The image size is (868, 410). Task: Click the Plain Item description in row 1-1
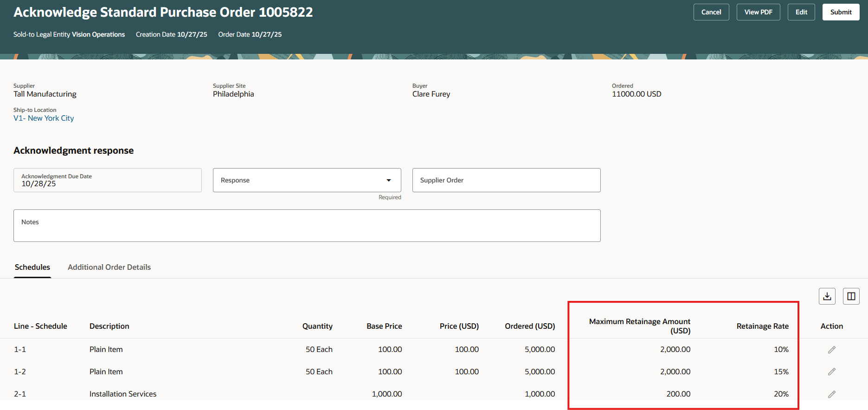click(x=106, y=349)
